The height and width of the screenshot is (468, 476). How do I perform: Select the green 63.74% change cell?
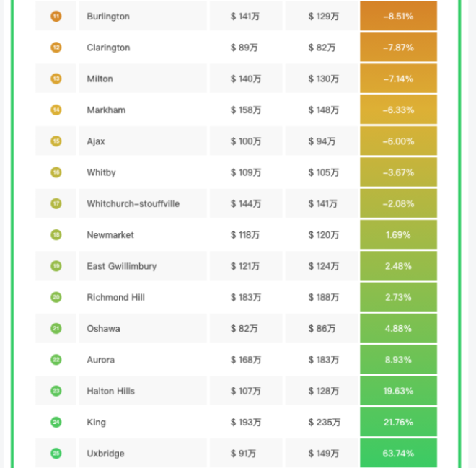(398, 454)
